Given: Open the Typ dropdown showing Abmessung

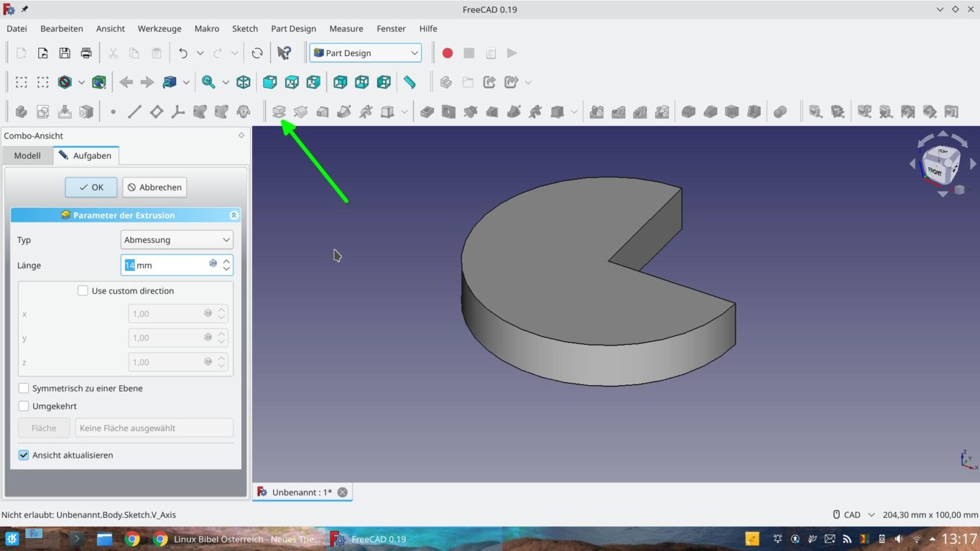Looking at the screenshot, I should click(x=177, y=239).
